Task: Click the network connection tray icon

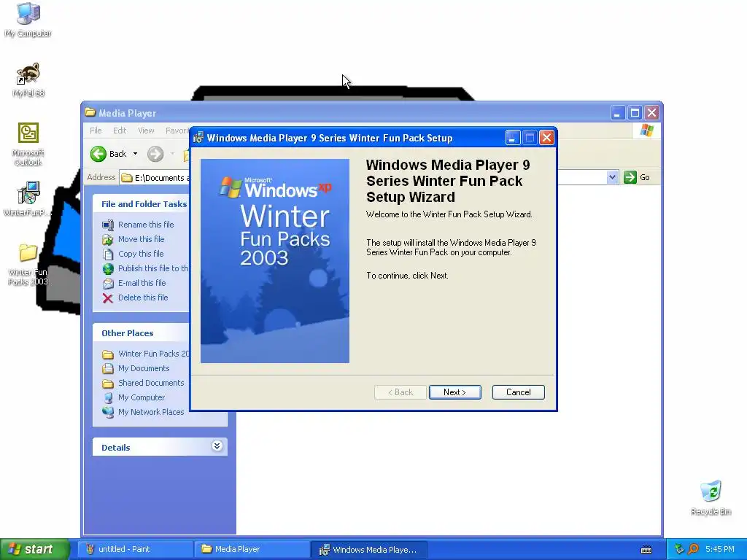Action: click(x=679, y=549)
